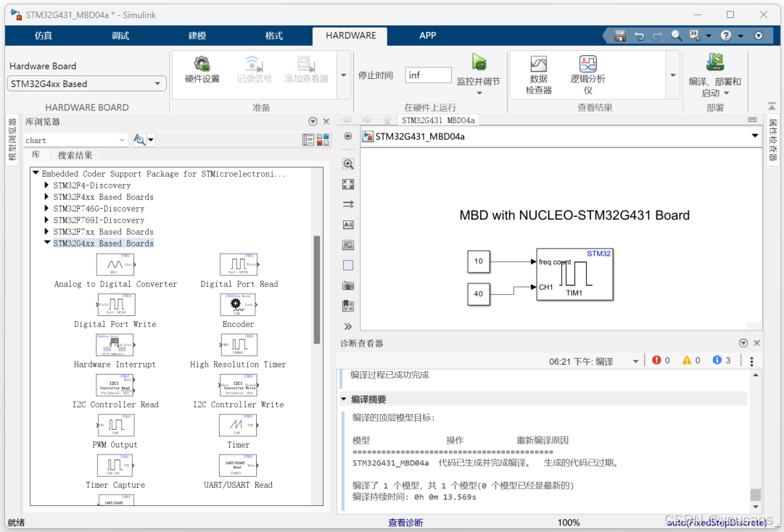Screen dimensions: 784x532
Task: Click the 查看诊断 link in status bar
Action: pyautogui.click(x=405, y=523)
